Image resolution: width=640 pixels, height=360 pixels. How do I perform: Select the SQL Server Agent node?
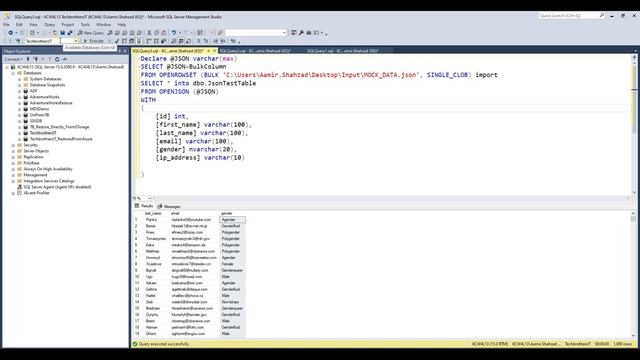pos(57,187)
